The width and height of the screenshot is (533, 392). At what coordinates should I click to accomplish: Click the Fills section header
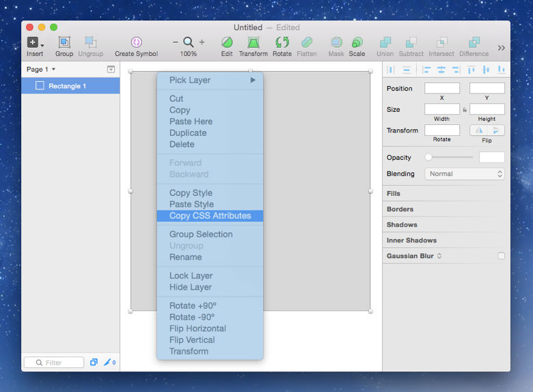394,194
